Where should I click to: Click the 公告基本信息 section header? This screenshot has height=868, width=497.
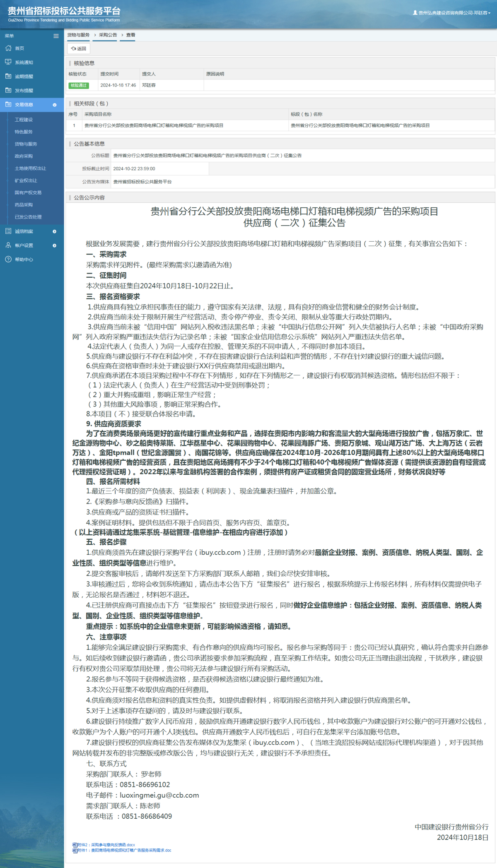[89, 144]
